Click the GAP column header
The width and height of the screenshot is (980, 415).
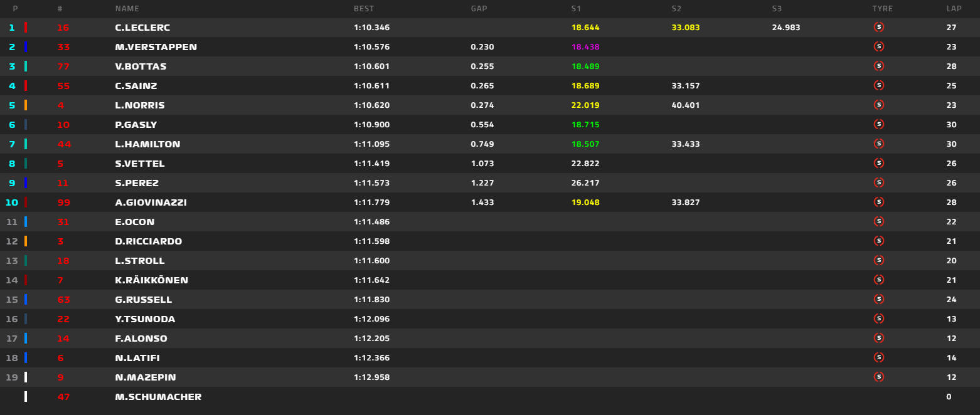[479, 9]
